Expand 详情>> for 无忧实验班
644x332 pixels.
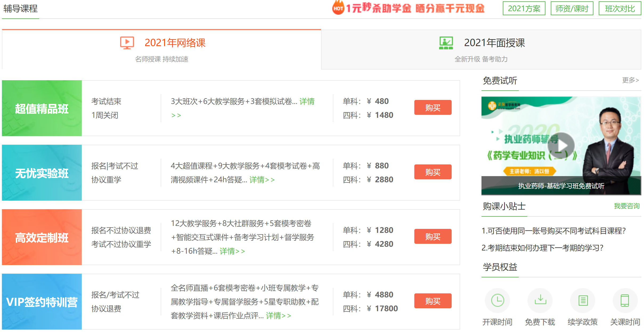(x=262, y=180)
